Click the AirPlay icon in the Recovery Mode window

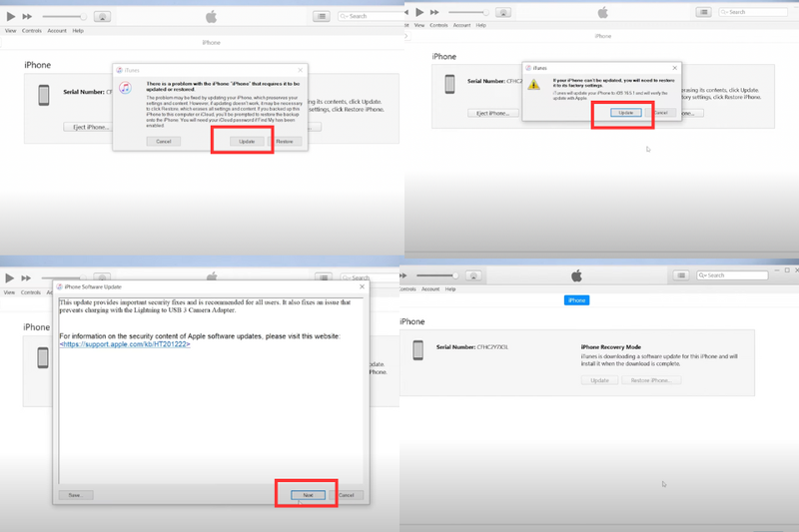tap(473, 275)
